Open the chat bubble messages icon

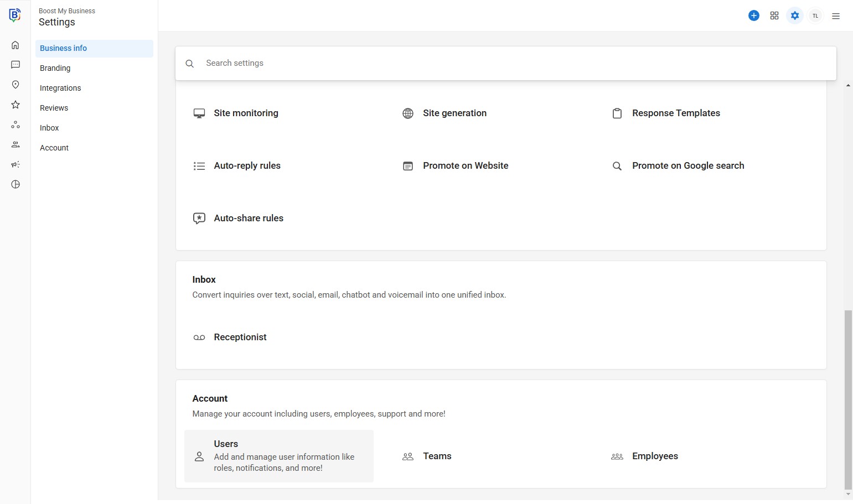(15, 65)
